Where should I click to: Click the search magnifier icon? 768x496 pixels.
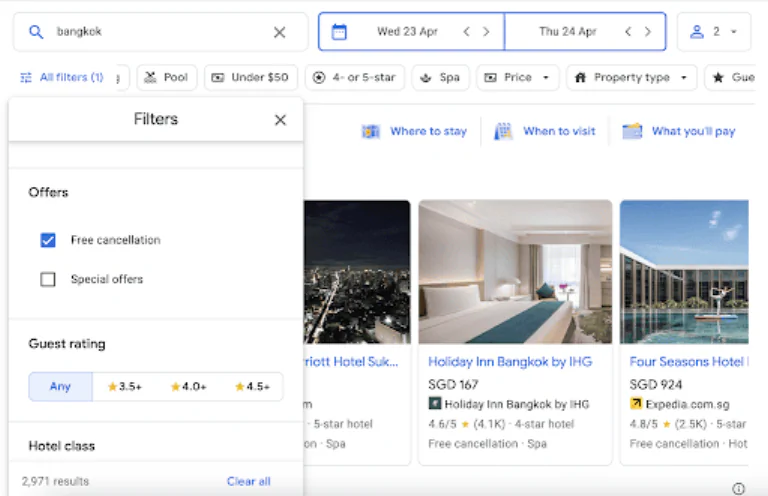[36, 32]
